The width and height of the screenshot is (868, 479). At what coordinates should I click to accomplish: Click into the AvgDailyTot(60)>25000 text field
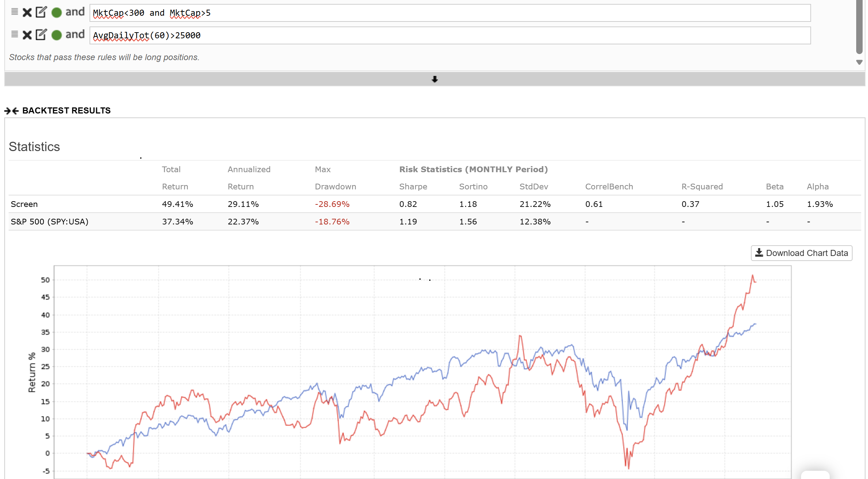click(450, 35)
